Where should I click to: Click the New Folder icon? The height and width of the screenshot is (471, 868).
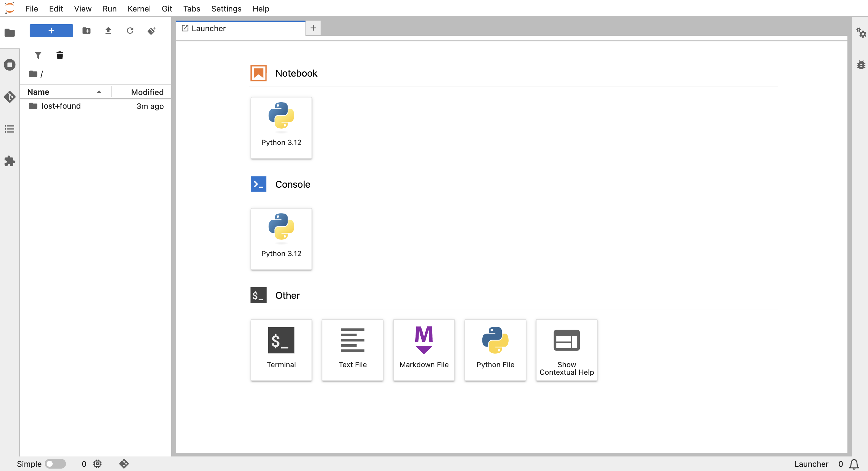pos(86,31)
